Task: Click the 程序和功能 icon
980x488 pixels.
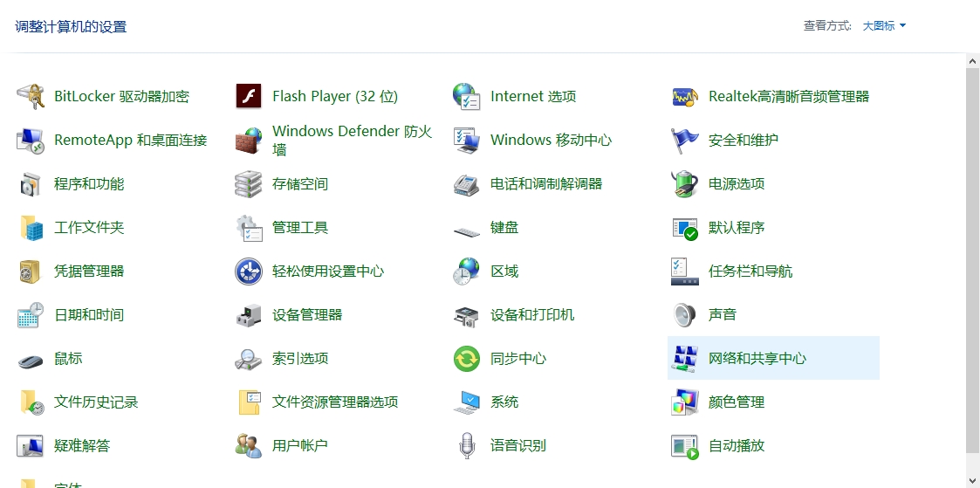Action: [x=30, y=183]
